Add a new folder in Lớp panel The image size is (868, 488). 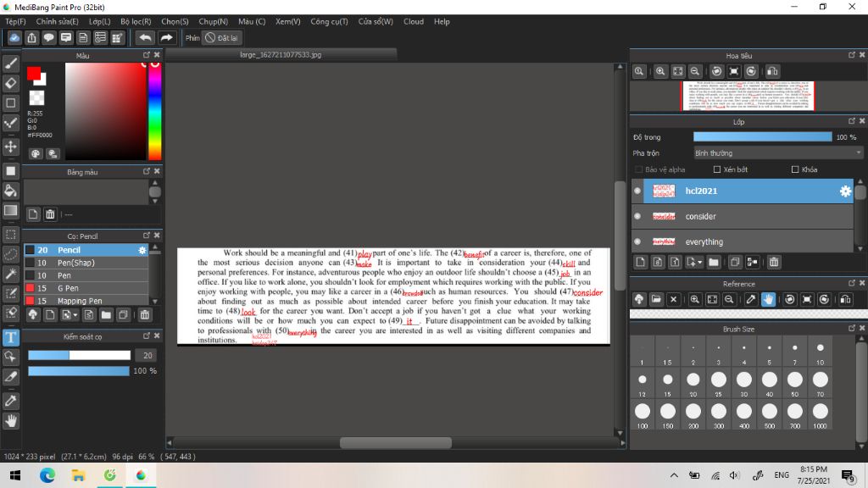(x=714, y=262)
